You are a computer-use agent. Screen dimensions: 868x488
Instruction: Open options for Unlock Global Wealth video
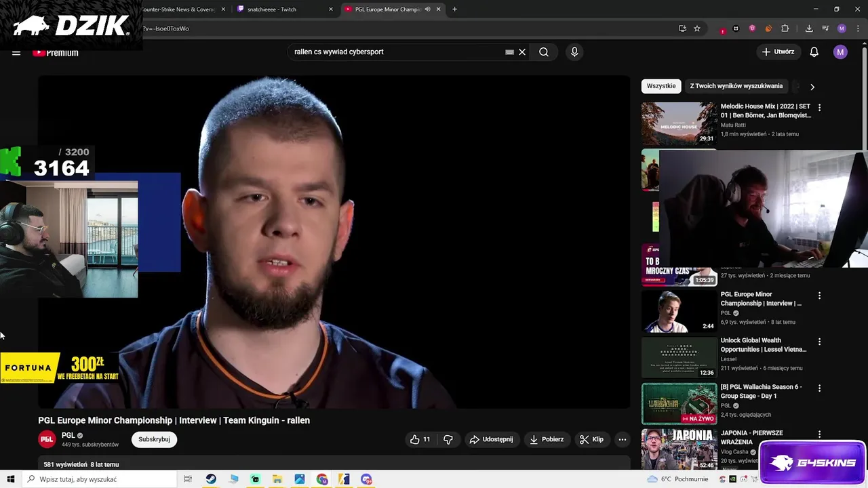click(x=819, y=342)
